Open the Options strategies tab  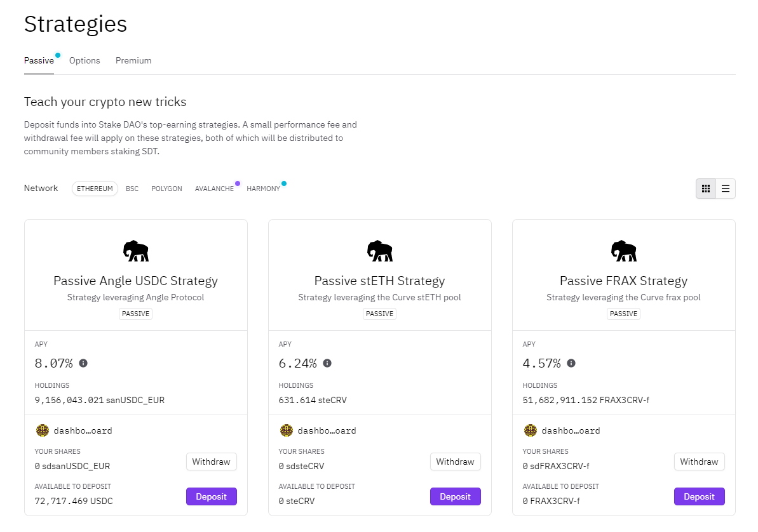[x=85, y=60]
